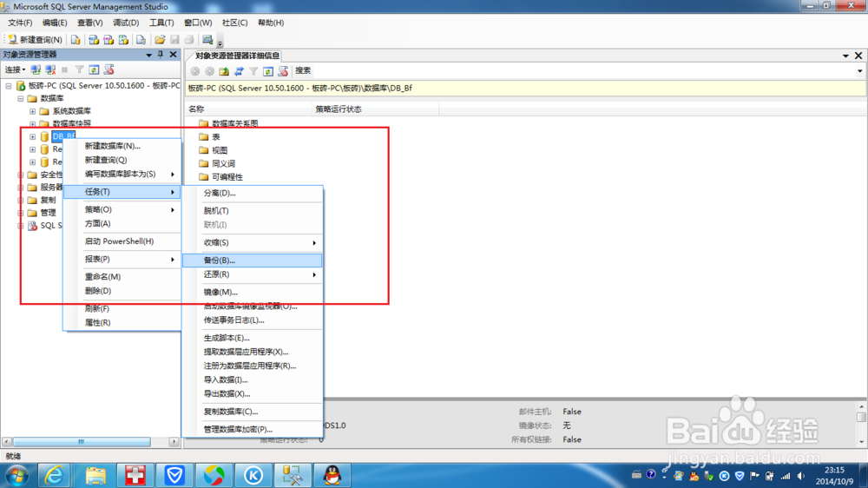Open the 编辑(E) menu
The width and height of the screenshot is (868, 488).
coord(55,23)
